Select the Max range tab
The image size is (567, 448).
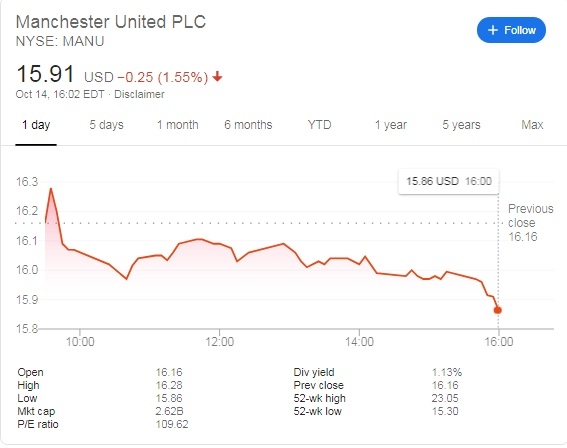click(532, 125)
